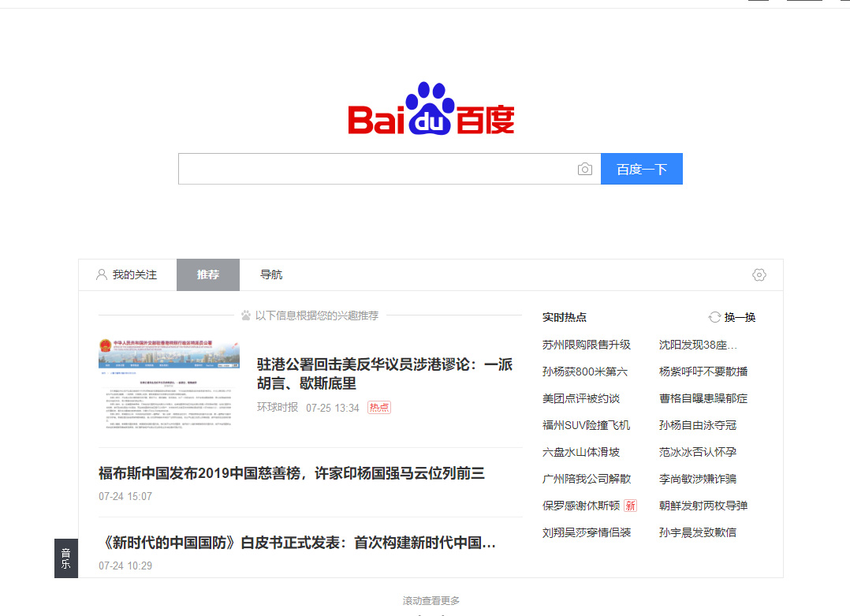The image size is (850, 616).
Task: Click the person icon beside 我的关注
Action: pos(102,275)
